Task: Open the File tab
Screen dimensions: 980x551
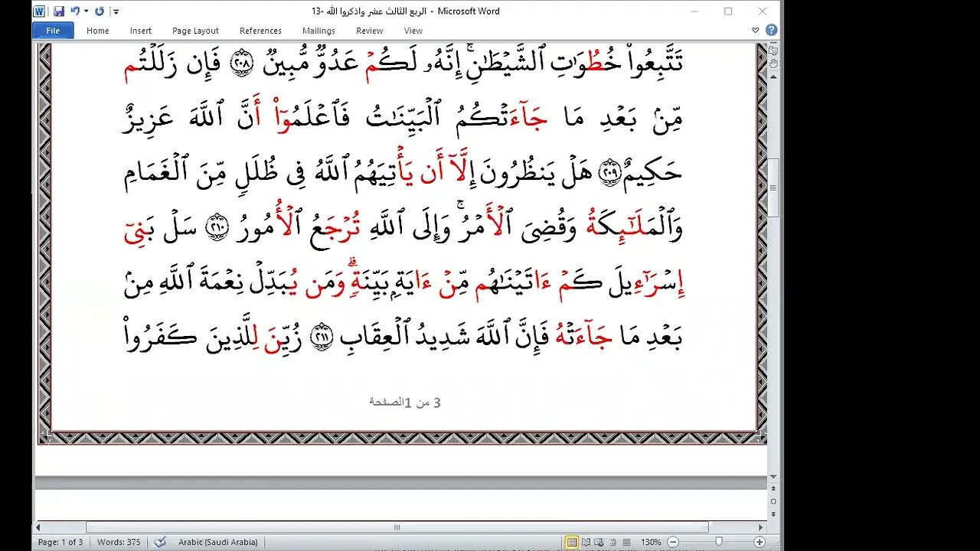Action: point(53,31)
